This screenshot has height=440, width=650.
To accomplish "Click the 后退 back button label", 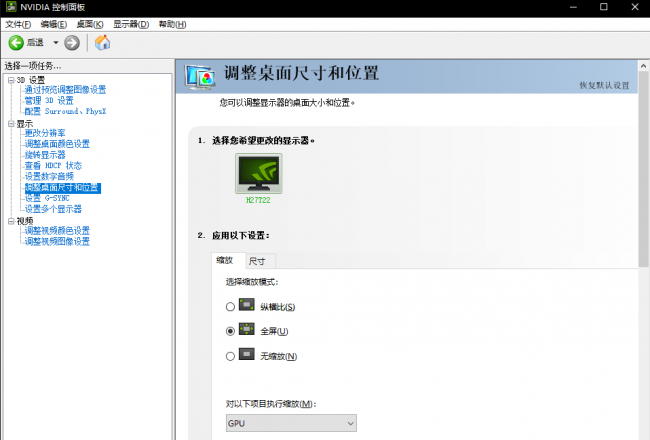I will (x=35, y=43).
